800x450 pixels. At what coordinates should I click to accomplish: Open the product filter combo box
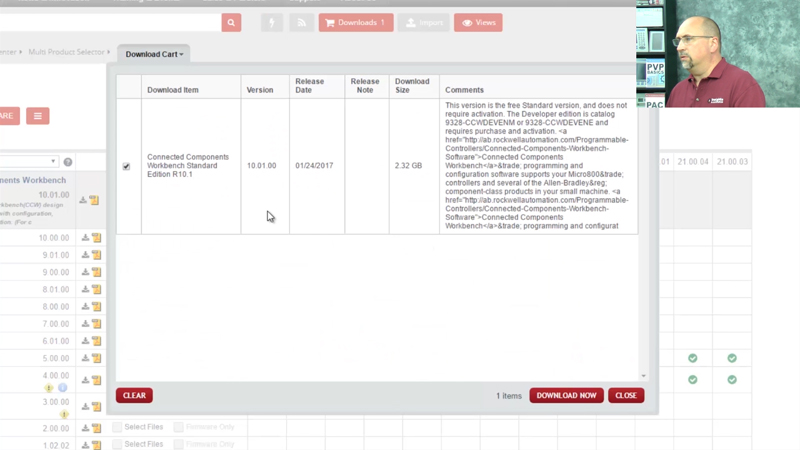[x=28, y=161]
